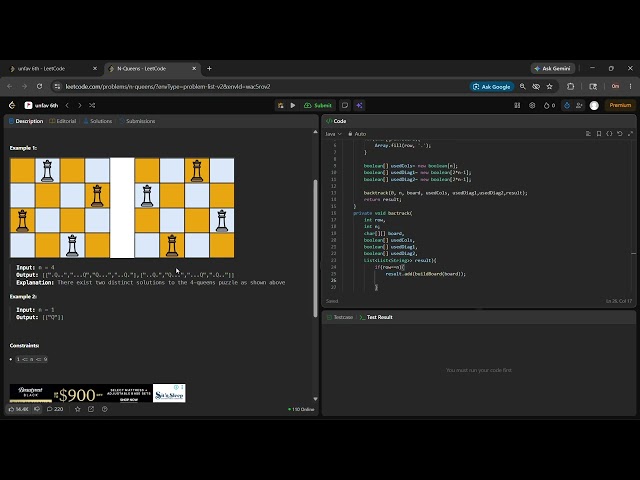
Task: Switch to the Testcase tab
Action: coord(340,317)
